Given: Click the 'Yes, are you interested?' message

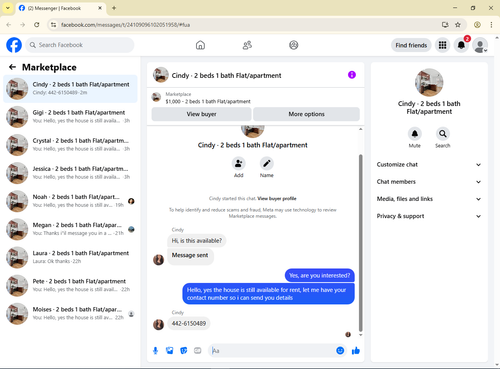Looking at the screenshot, I should tap(320, 275).
